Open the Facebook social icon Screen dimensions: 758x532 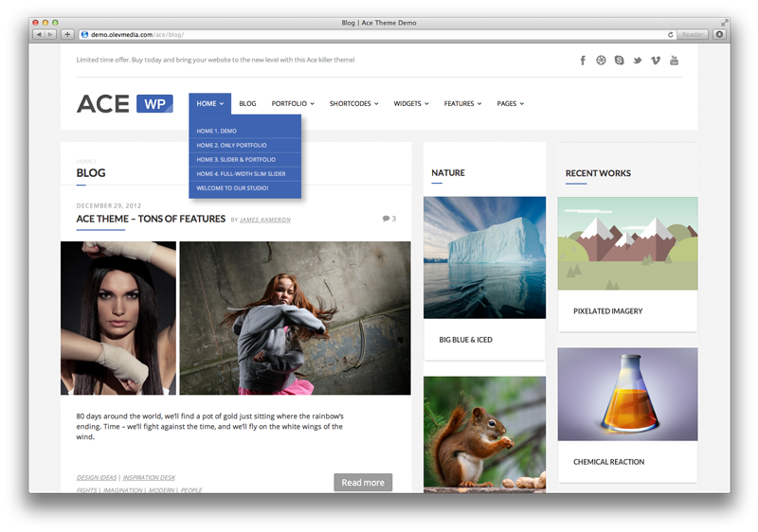pyautogui.click(x=583, y=61)
